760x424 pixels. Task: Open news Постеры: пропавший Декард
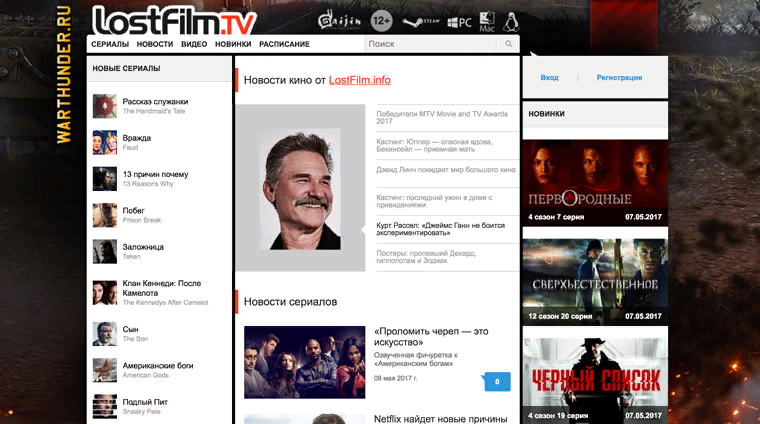click(x=426, y=257)
